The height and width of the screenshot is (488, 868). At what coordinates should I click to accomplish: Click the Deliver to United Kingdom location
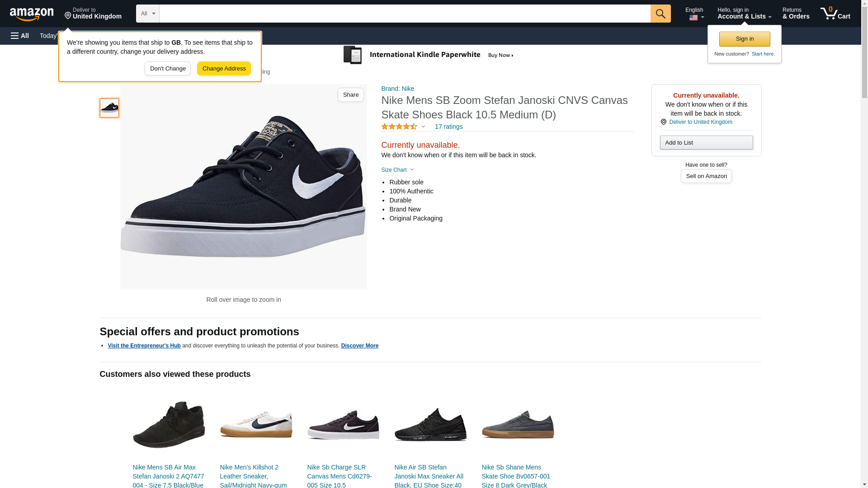click(93, 14)
